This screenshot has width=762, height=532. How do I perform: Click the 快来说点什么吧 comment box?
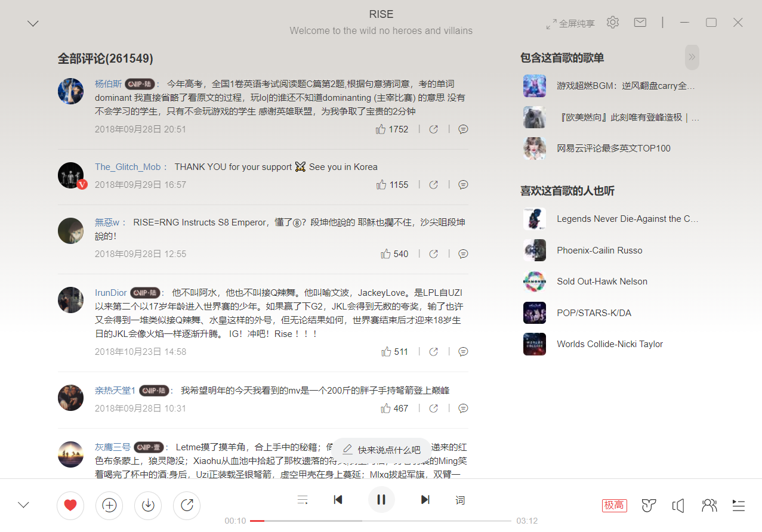[x=381, y=449]
